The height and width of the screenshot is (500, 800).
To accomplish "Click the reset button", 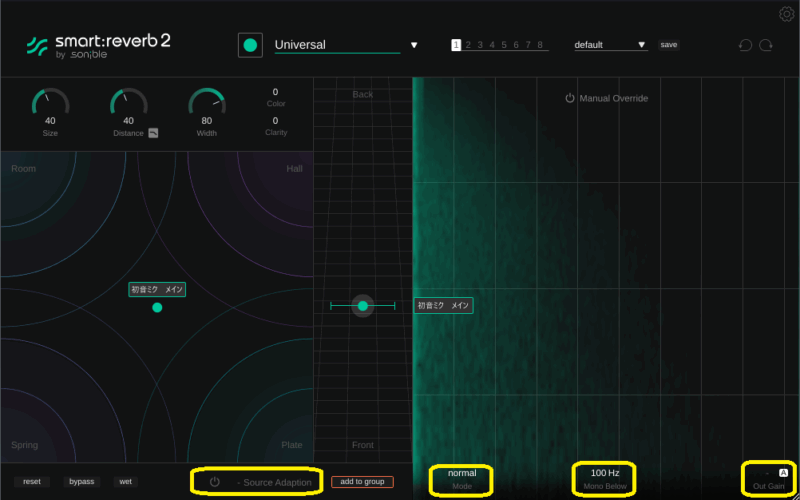I will pos(32,482).
